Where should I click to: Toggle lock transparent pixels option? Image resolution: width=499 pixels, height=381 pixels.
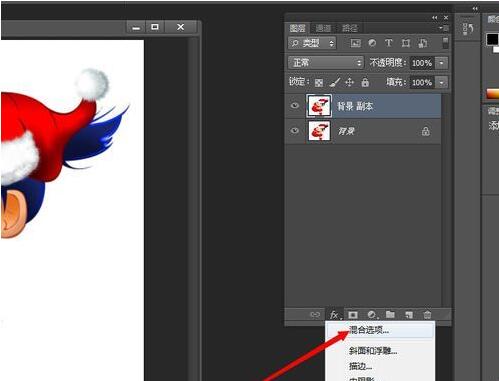[x=319, y=82]
